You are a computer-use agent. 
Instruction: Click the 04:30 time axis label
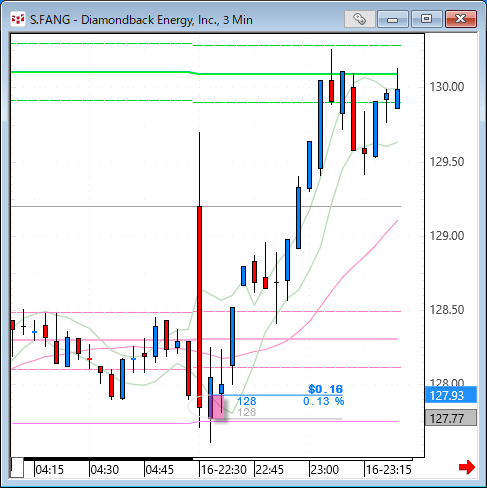click(105, 470)
